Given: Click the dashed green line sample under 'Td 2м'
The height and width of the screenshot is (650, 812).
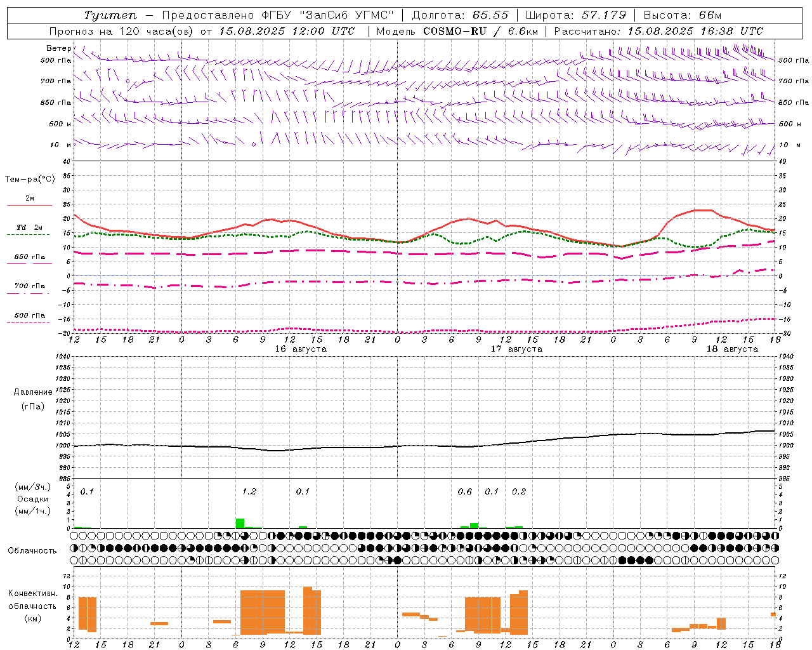Looking at the screenshot, I should [x=29, y=235].
